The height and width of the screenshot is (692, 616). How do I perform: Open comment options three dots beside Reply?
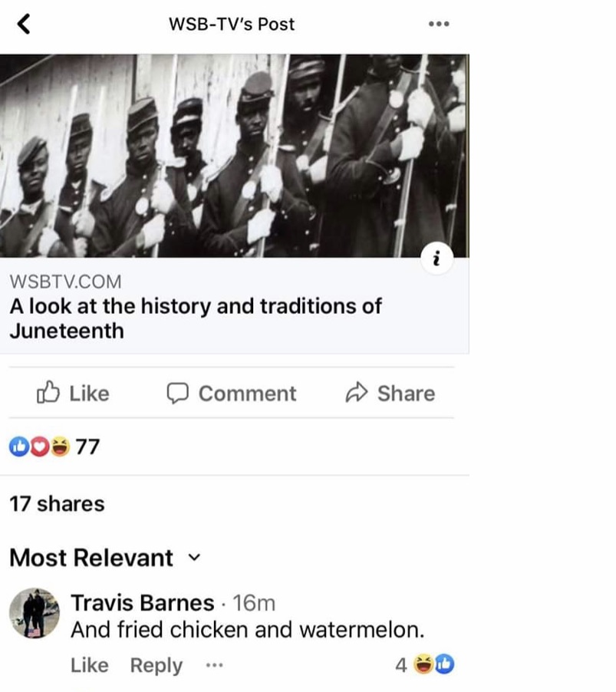pos(215,664)
